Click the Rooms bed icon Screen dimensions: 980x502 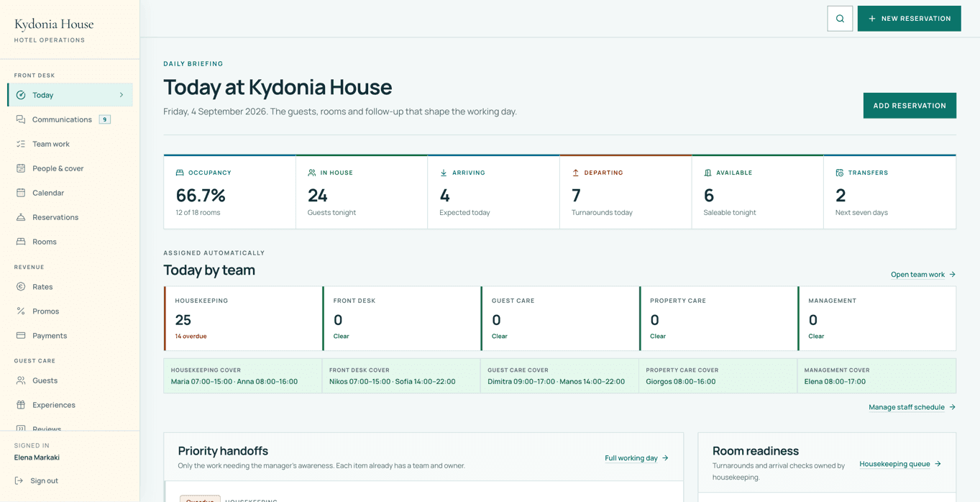pyautogui.click(x=21, y=242)
